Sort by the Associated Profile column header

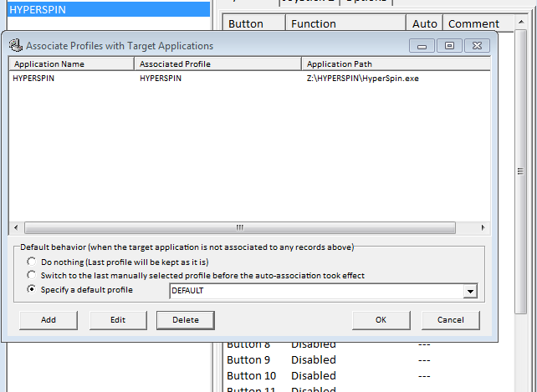click(x=217, y=64)
